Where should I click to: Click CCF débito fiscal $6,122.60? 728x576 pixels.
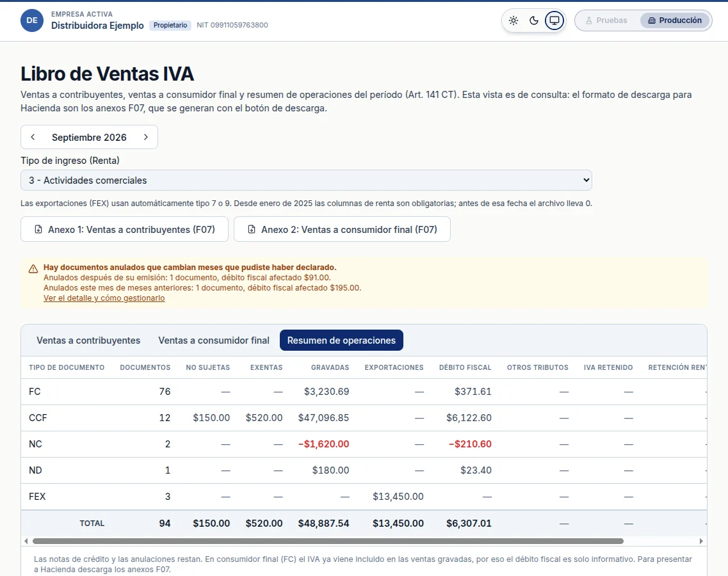click(x=469, y=418)
